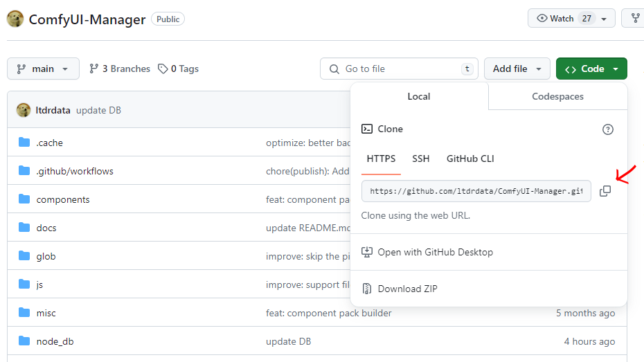
Task: Click the glob folder icon
Action: (24, 255)
